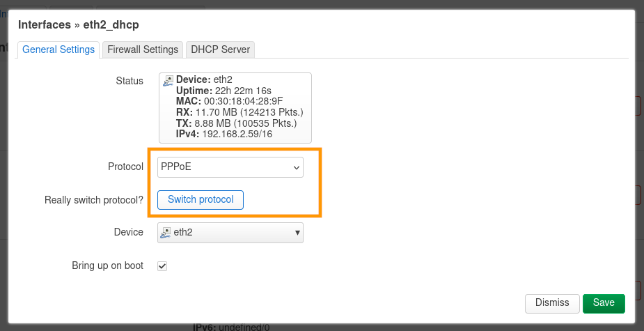Save the interface settings
Viewport: 644px width, 331px height.
pos(604,303)
